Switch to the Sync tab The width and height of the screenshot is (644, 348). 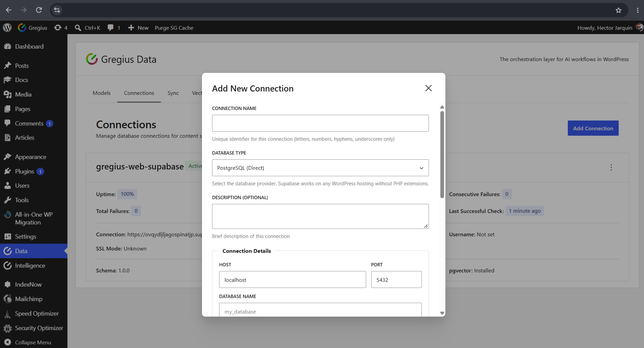pyautogui.click(x=173, y=93)
